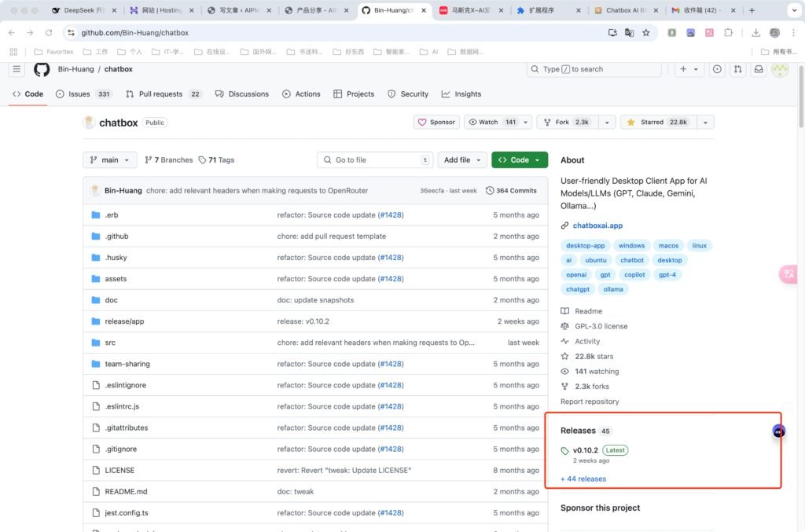Click the pink translation floating icon at right edge
This screenshot has height=532, width=805.
click(x=788, y=274)
